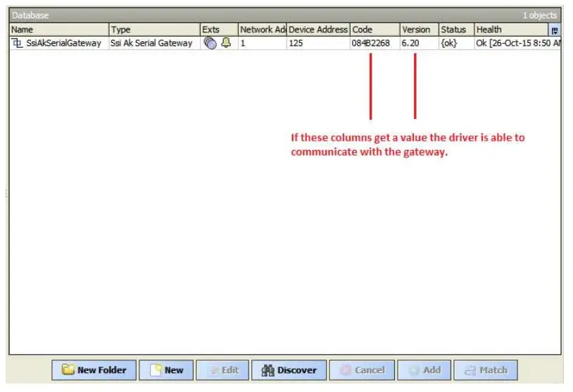Sort by the Type column header
The height and width of the screenshot is (392, 573).
point(155,30)
